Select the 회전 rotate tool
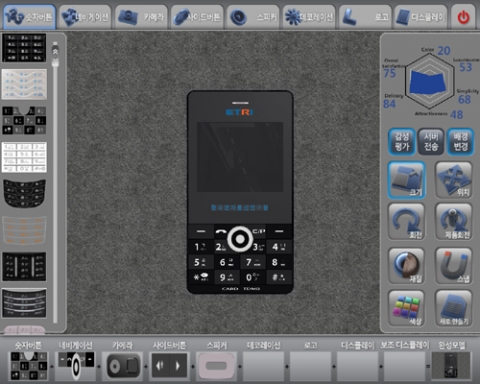 (x=406, y=222)
